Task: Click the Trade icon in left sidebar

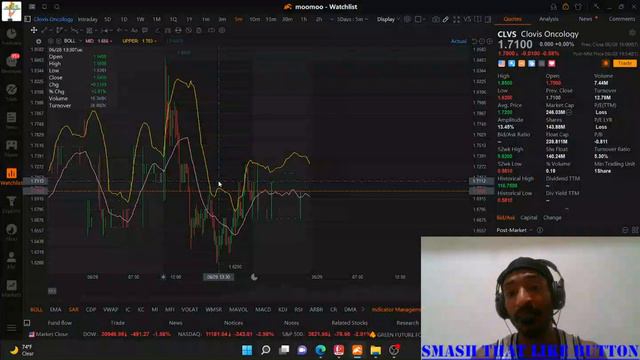Action: [x=11, y=92]
